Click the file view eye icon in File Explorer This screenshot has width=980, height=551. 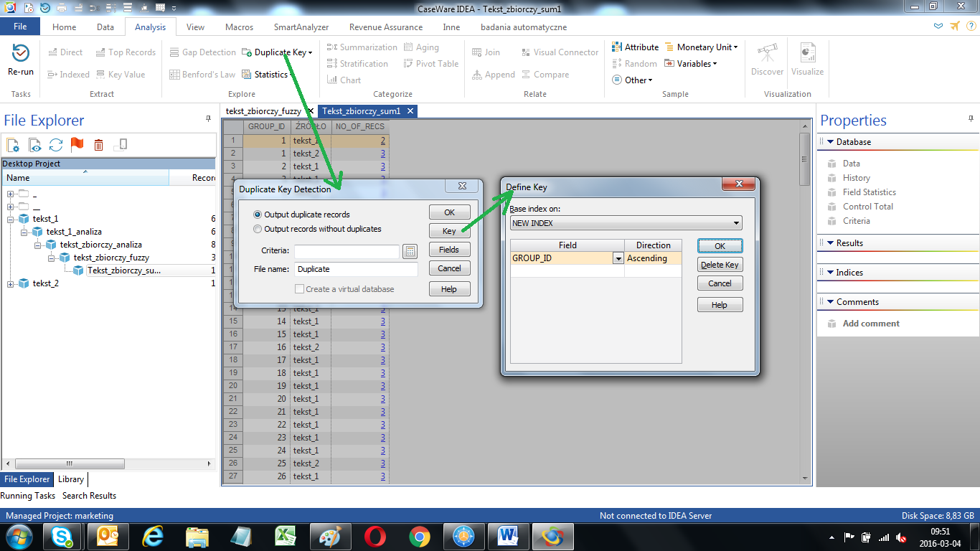[34, 145]
